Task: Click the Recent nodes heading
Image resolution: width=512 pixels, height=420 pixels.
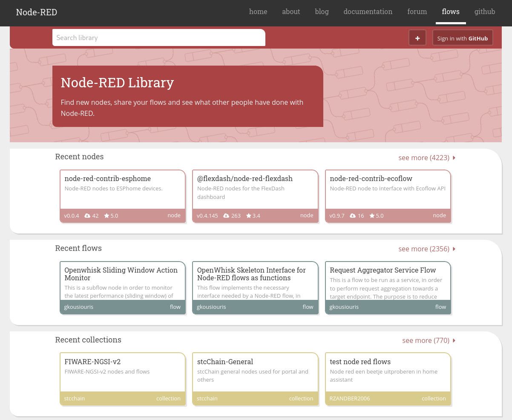Action: point(79,157)
